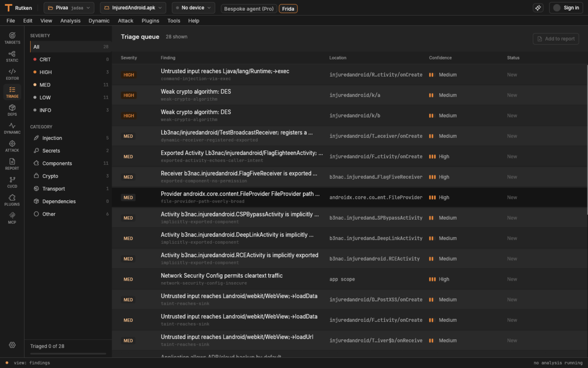Show All severity findings
The image size is (588, 368).
click(x=71, y=47)
